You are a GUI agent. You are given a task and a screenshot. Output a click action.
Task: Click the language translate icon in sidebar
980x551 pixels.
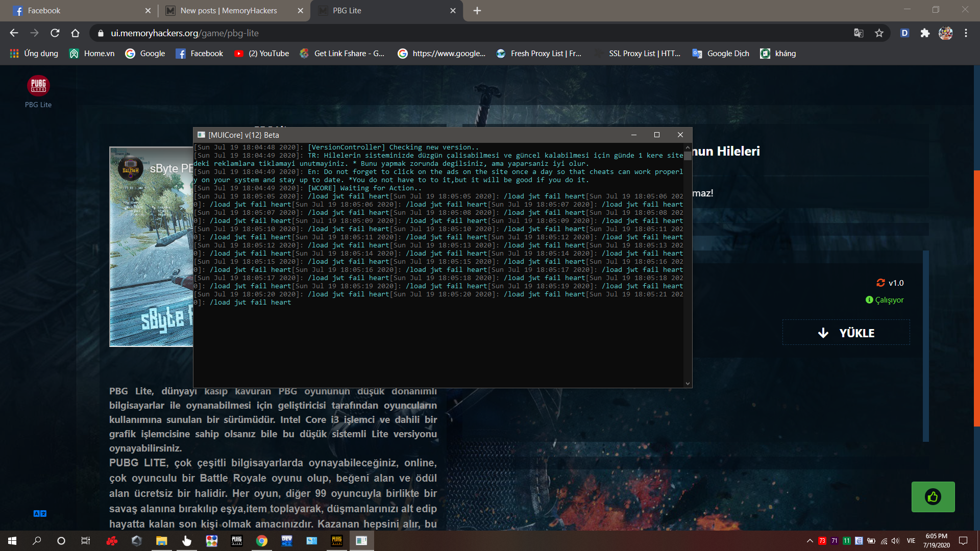[x=40, y=514]
